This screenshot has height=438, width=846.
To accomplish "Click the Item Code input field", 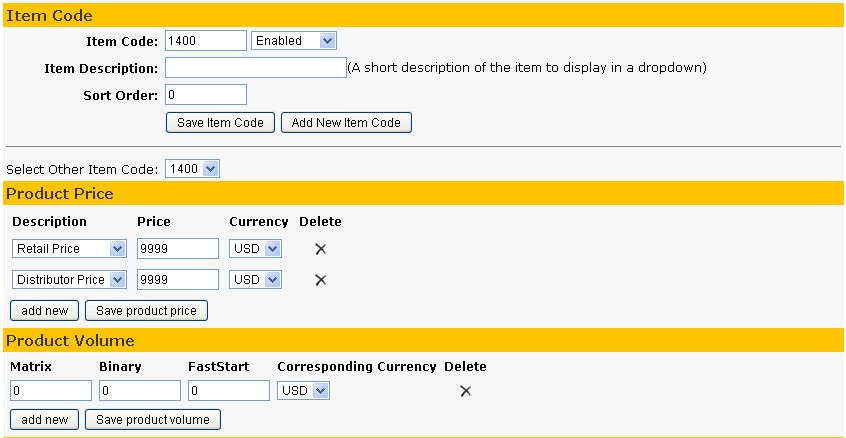I will [206, 40].
